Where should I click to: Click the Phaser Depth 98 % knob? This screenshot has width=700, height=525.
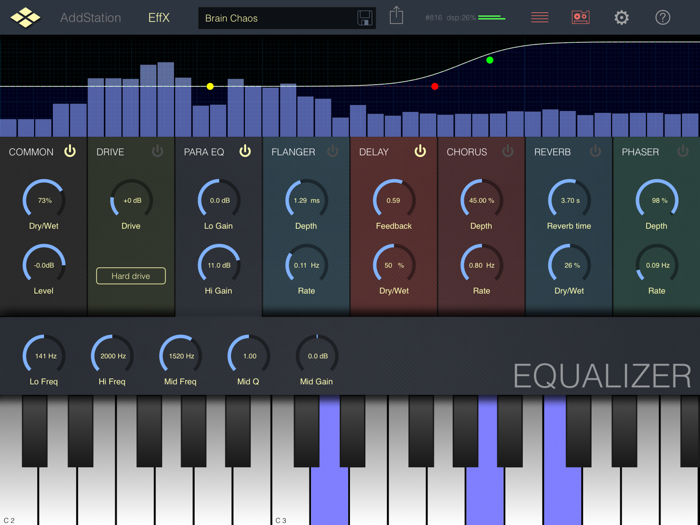(657, 200)
